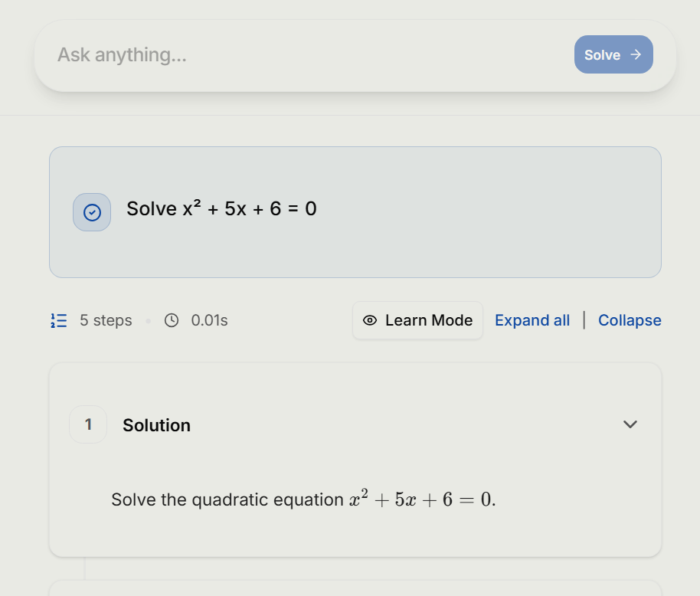The image size is (700, 596).
Task: Click the "Collapse" link
Action: click(x=630, y=319)
